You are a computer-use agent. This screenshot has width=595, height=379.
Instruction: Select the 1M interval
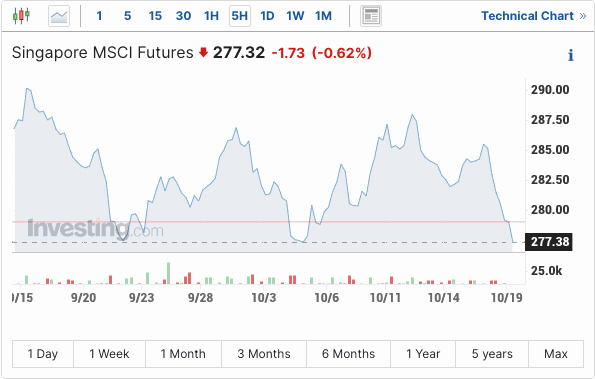323,16
